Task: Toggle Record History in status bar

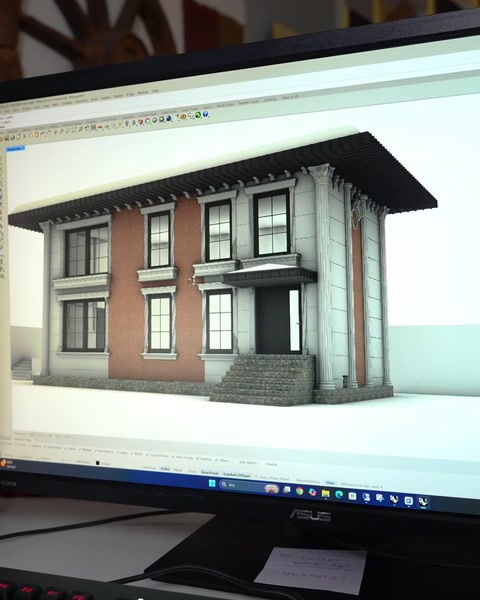Action: [307, 481]
